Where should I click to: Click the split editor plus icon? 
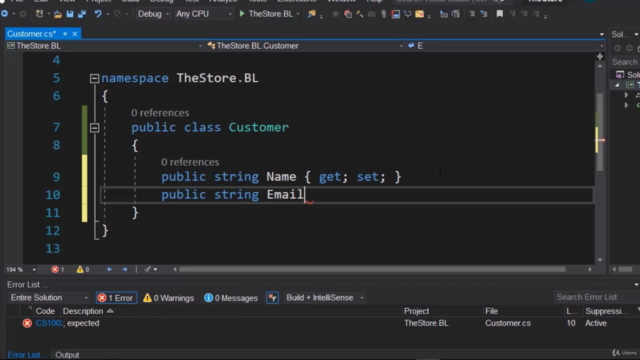coord(600,56)
